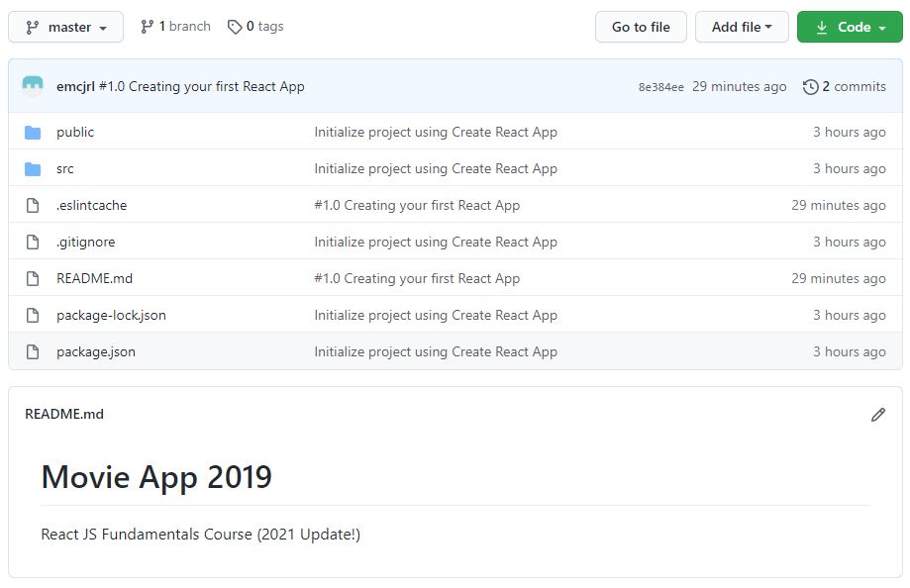Open the master branch dropdown
910x588 pixels.
pos(65,28)
